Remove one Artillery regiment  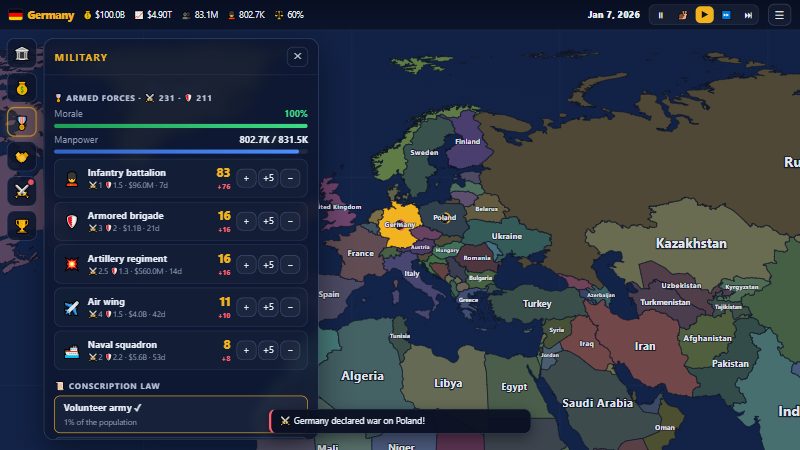(x=290, y=264)
